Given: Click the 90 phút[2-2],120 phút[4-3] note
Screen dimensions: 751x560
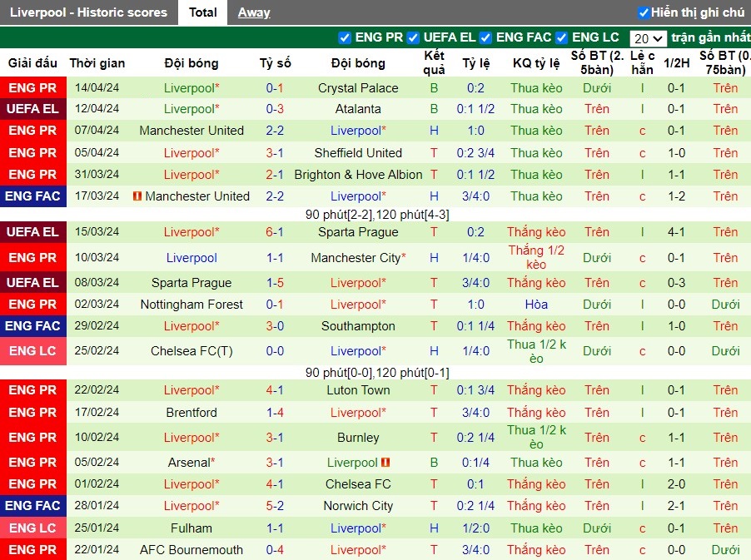Looking at the screenshot, I should 377,215.
